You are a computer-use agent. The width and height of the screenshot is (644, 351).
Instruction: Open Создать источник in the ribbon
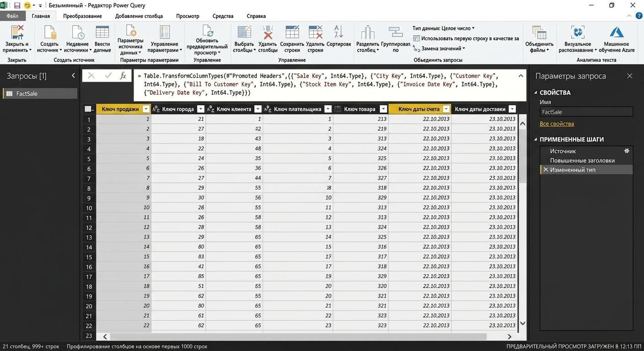[49, 39]
